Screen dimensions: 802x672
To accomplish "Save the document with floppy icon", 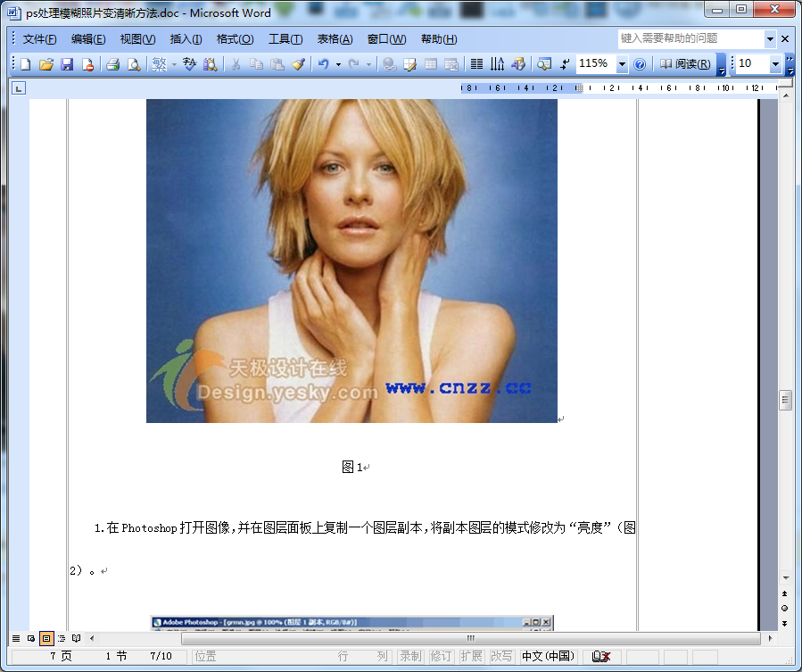I will (x=67, y=64).
